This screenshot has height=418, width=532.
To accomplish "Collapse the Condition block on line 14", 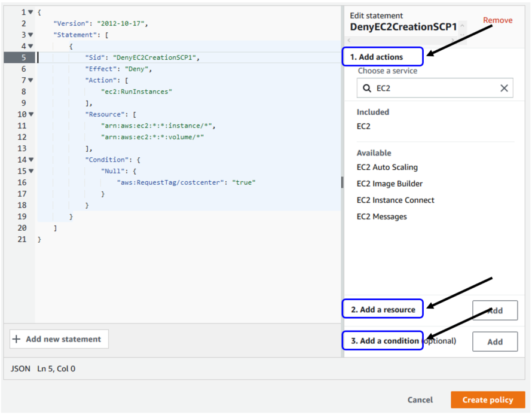I will pyautogui.click(x=30, y=160).
